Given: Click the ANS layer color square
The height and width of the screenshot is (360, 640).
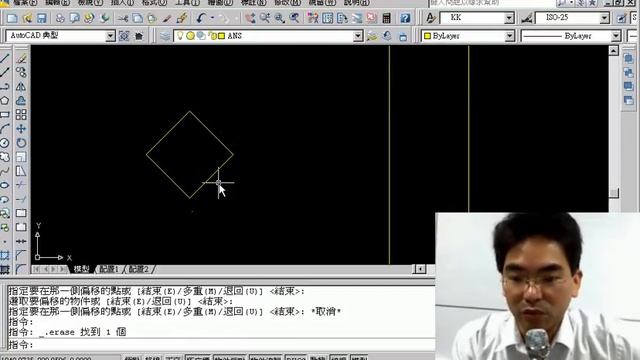Looking at the screenshot, I should click(x=221, y=36).
